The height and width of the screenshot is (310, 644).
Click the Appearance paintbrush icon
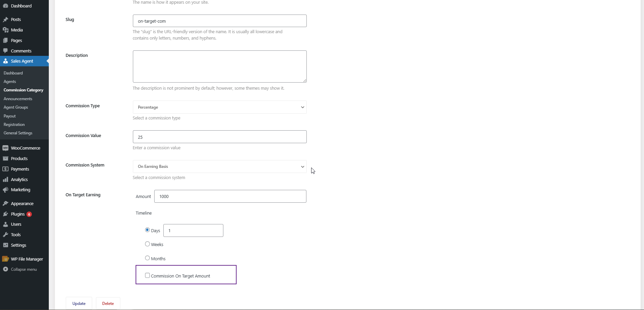tap(5, 203)
